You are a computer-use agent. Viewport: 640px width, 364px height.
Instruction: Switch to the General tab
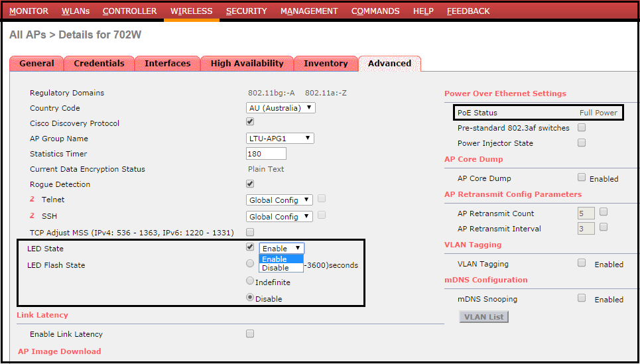(36, 64)
